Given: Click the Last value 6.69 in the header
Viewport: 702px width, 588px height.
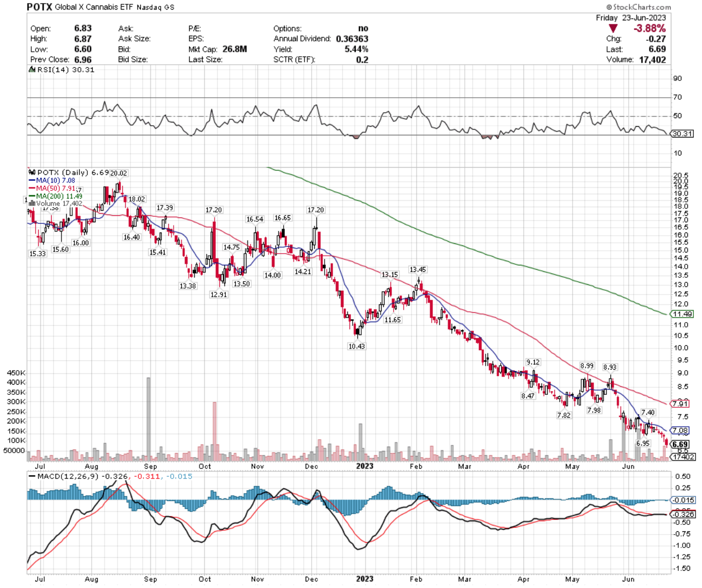Looking at the screenshot, I should pyautogui.click(x=657, y=49).
